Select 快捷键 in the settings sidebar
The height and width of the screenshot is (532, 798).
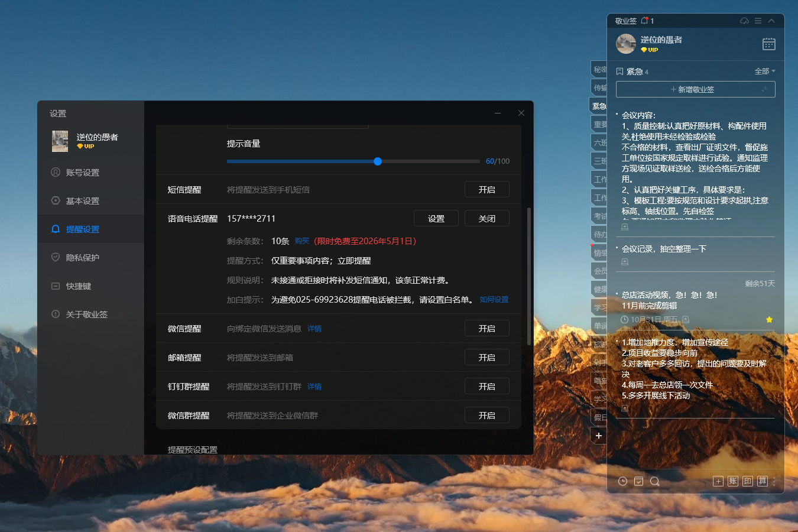(78, 286)
